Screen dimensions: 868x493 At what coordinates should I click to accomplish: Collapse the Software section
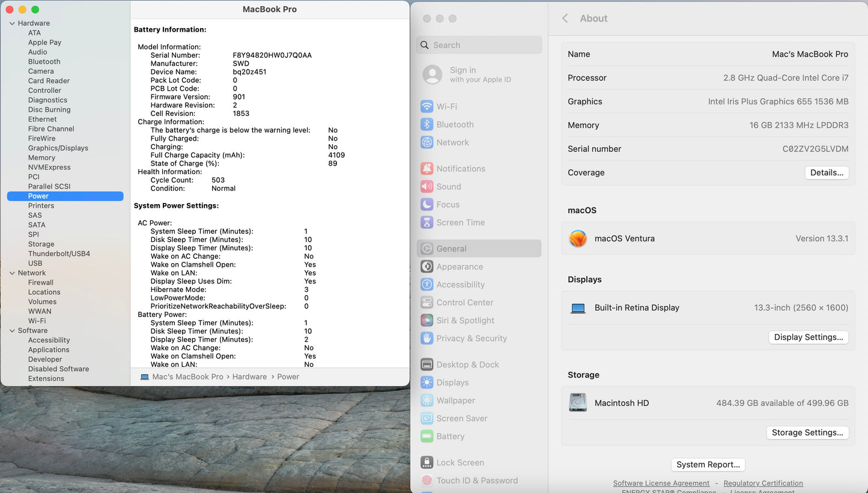tap(11, 330)
